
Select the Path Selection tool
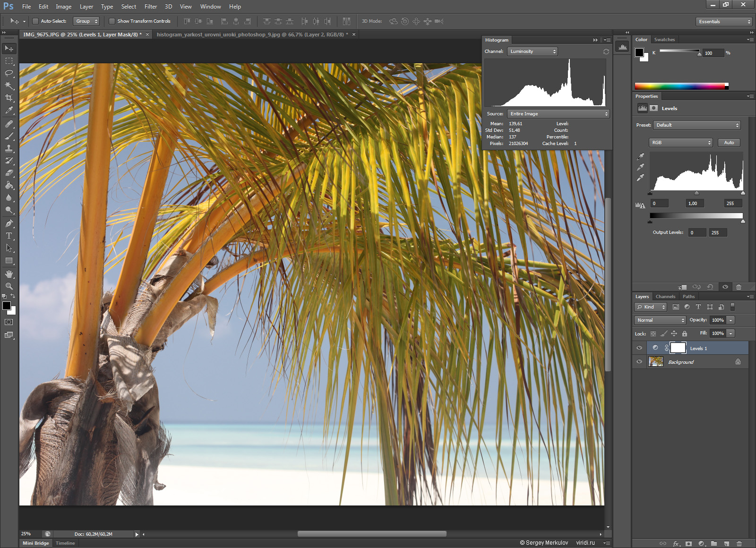[9, 248]
